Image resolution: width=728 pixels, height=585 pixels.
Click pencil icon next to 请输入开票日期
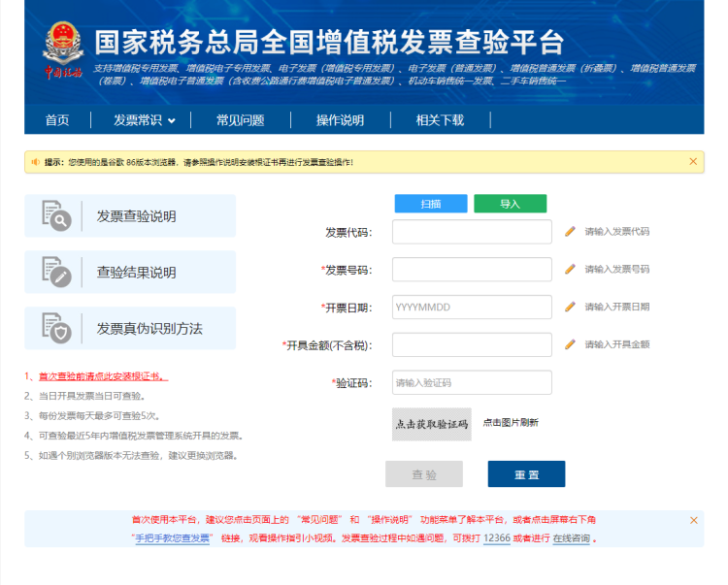point(571,307)
